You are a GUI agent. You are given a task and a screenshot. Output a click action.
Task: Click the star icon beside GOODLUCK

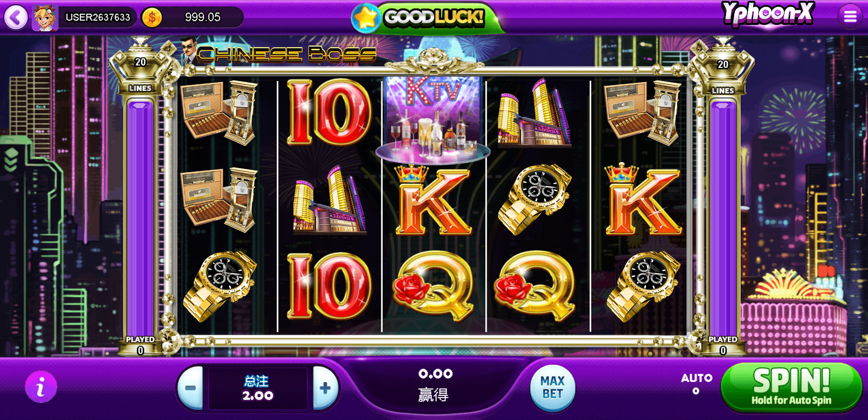tap(366, 18)
